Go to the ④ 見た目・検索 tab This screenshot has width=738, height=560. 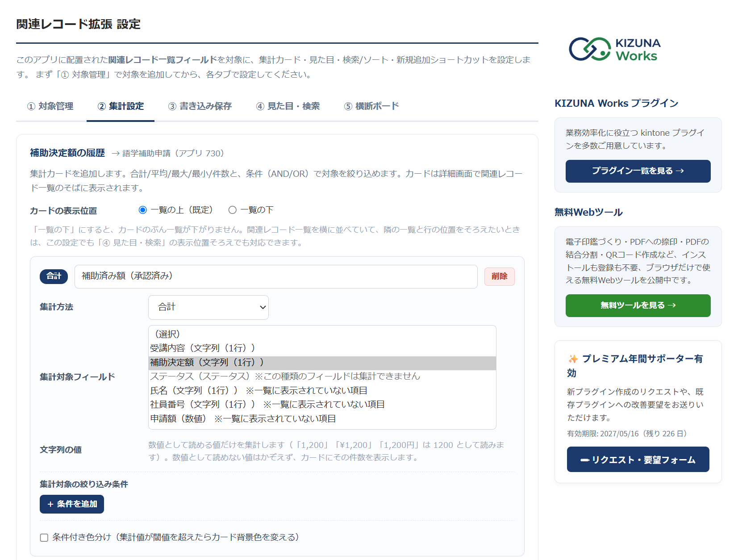288,106
